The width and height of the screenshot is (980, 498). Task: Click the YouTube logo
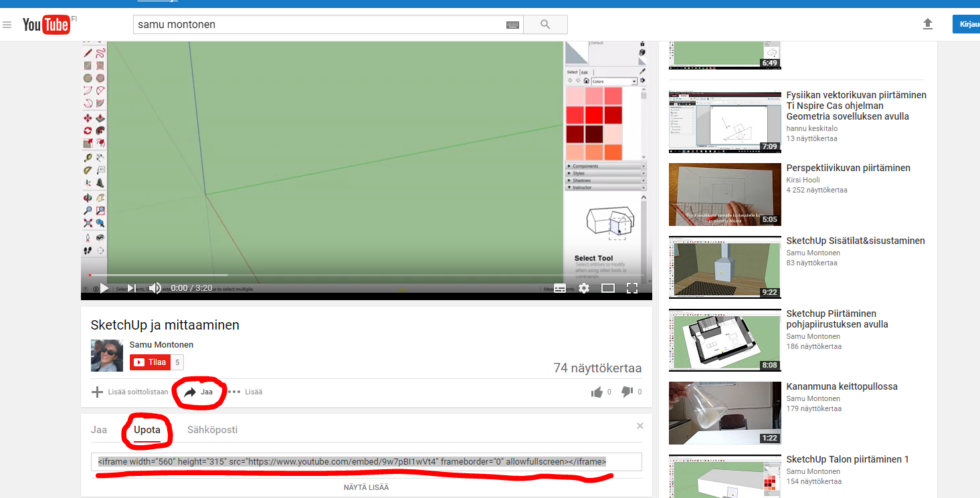(45, 25)
